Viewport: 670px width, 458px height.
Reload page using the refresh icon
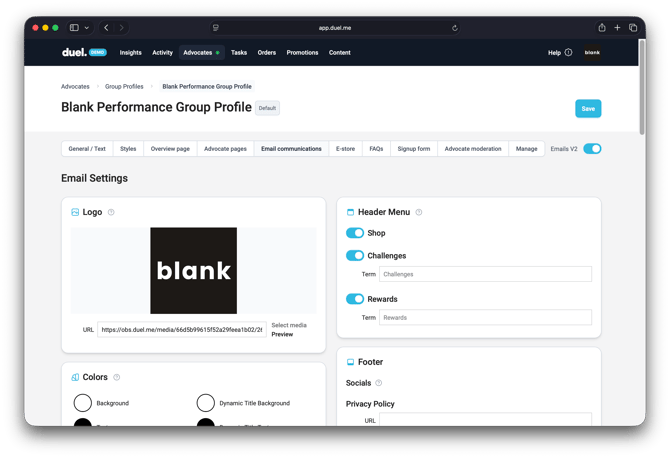tap(455, 28)
